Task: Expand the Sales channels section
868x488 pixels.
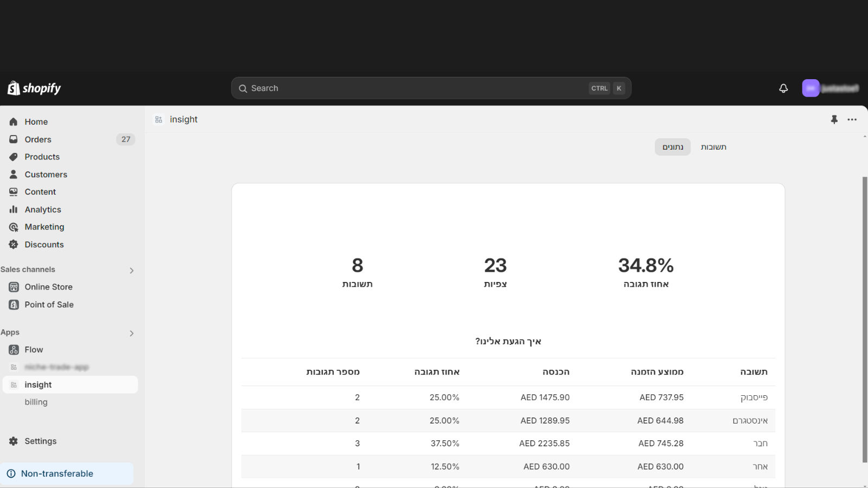Action: coord(131,269)
